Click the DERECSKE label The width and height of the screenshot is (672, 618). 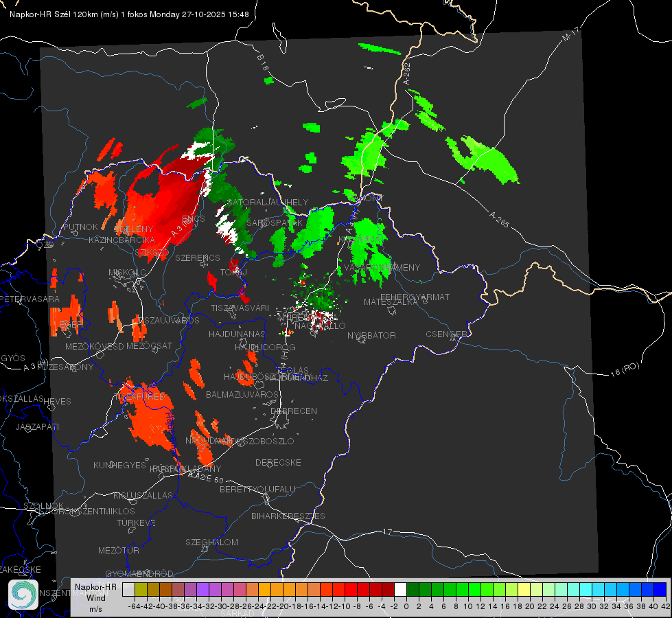[x=278, y=462]
